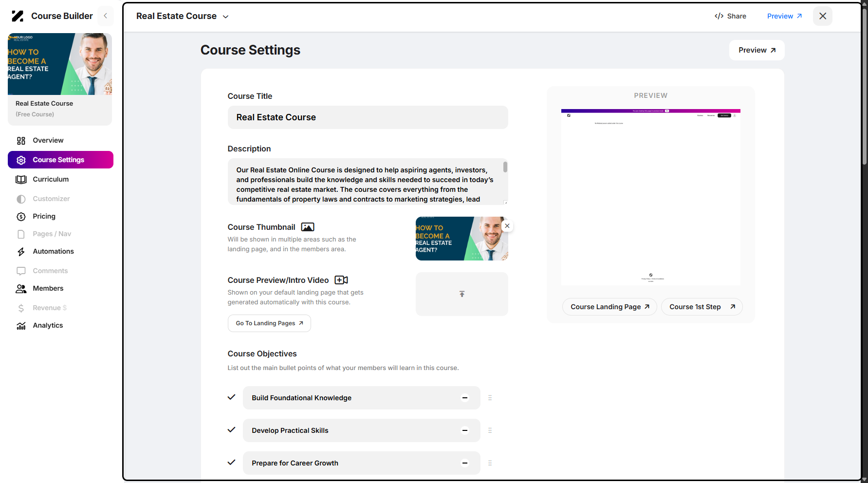
Task: Click checkmark beside Prepare for Career Growth
Action: click(232, 463)
